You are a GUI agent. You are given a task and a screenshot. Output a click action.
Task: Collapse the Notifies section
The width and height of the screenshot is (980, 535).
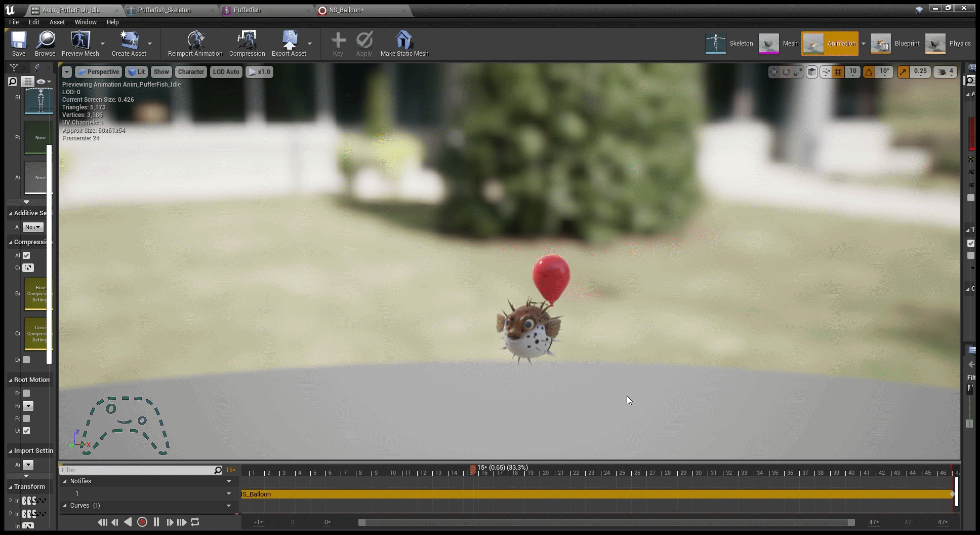point(64,481)
